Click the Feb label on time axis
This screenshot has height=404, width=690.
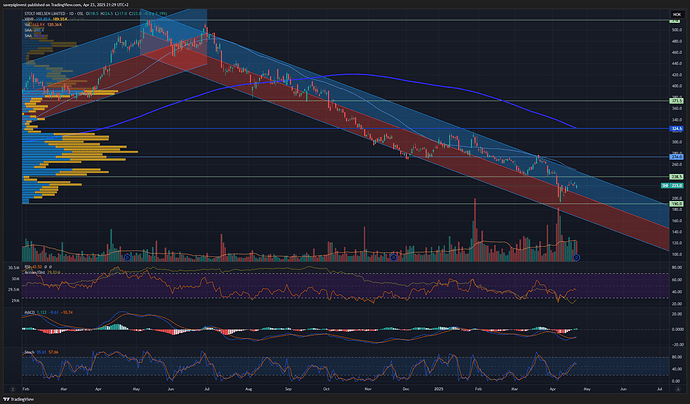coord(26,389)
